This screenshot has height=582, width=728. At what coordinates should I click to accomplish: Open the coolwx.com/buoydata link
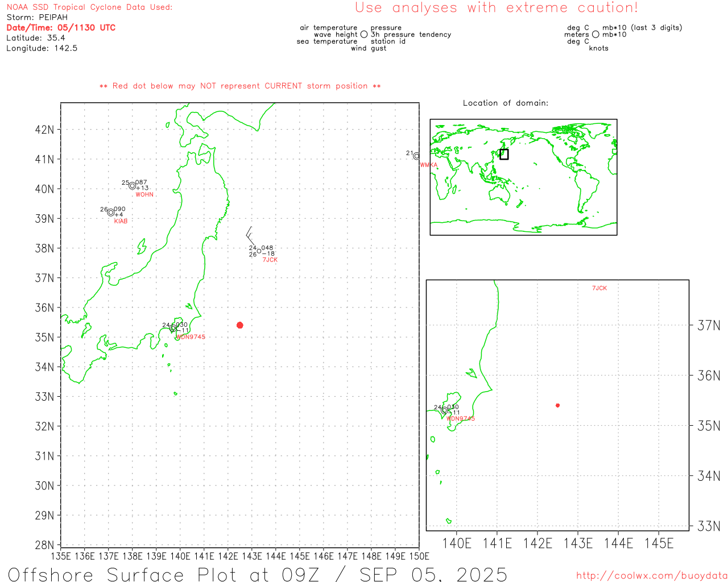click(652, 576)
